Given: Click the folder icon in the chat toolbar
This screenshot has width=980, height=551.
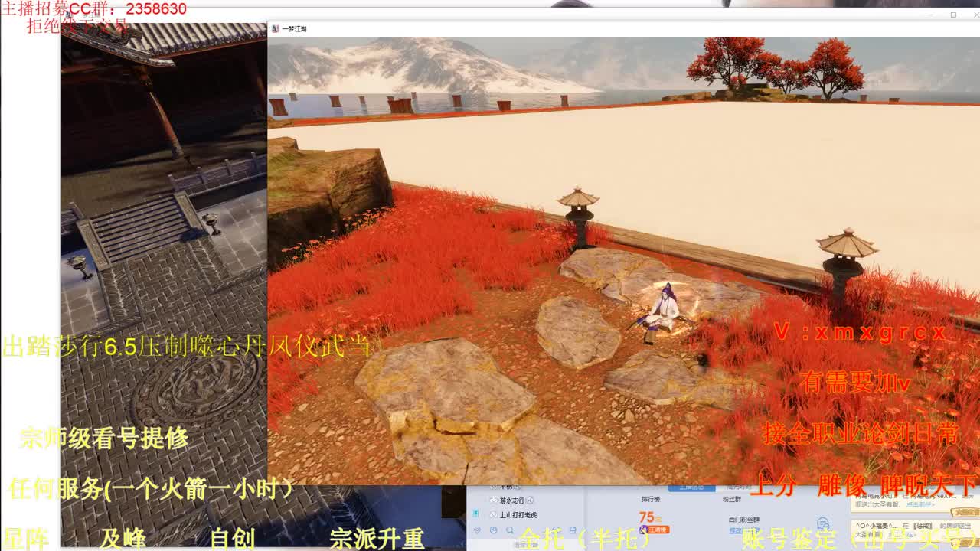Looking at the screenshot, I should (573, 528).
